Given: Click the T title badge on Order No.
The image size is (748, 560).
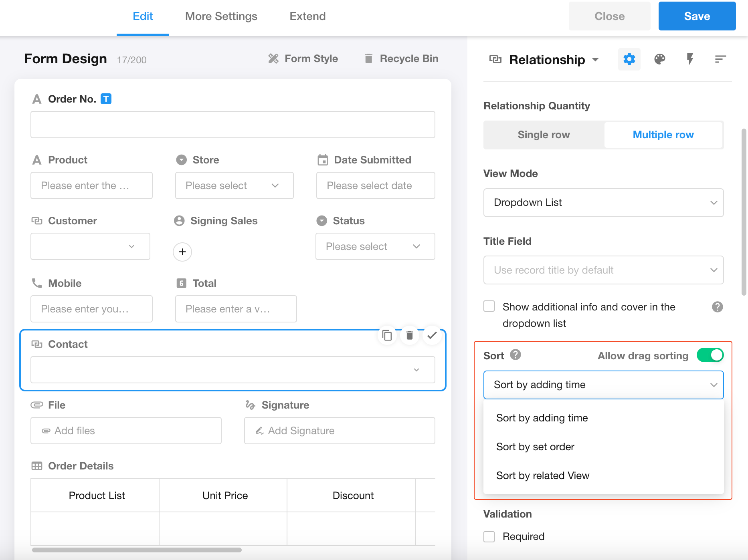Looking at the screenshot, I should (106, 99).
